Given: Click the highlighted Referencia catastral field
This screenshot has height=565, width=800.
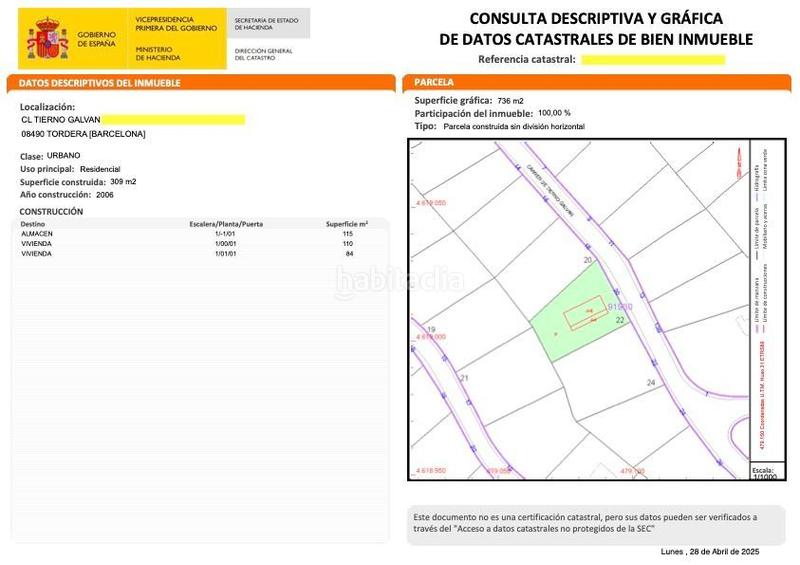Looking at the screenshot, I should [652, 60].
